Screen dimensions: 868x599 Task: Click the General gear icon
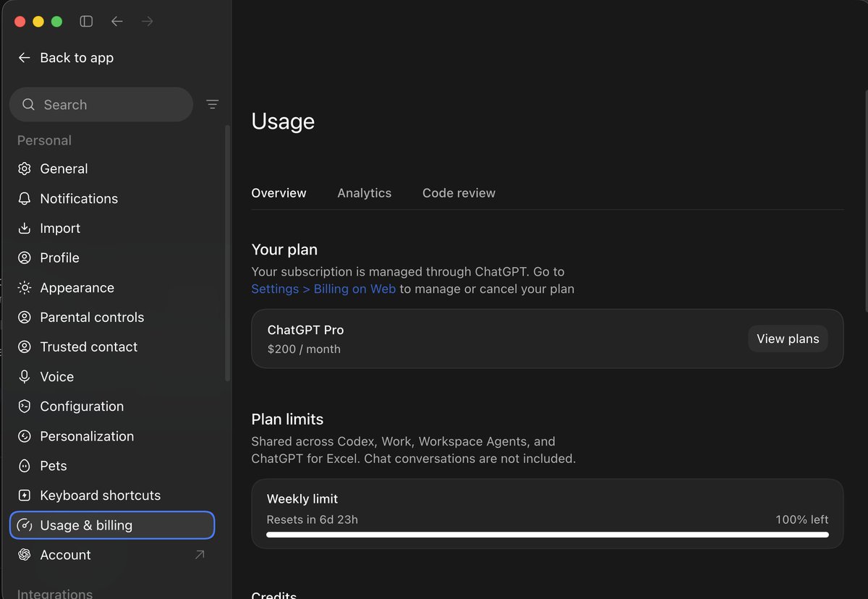[x=25, y=169]
